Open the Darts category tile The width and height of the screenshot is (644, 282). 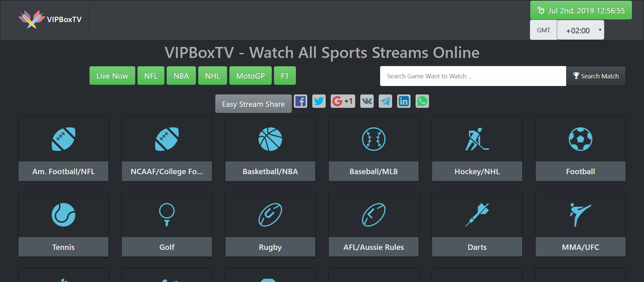point(477,224)
